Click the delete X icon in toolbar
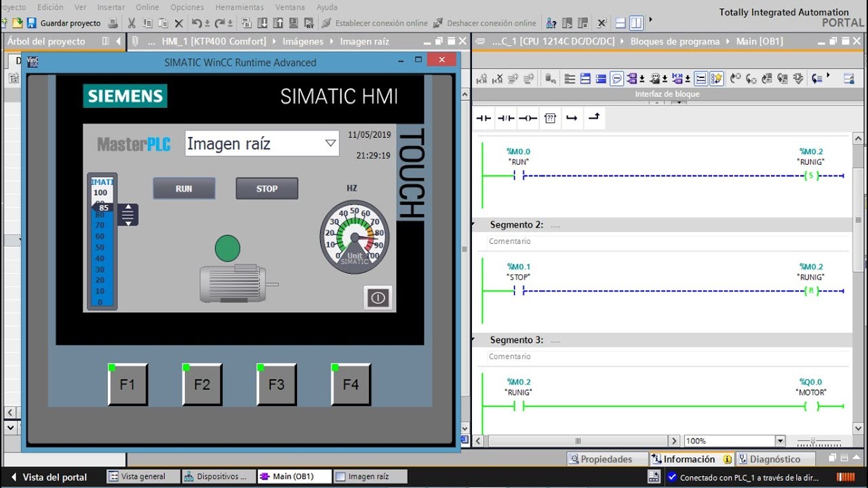Viewport: 868px width, 488px height. (x=179, y=23)
